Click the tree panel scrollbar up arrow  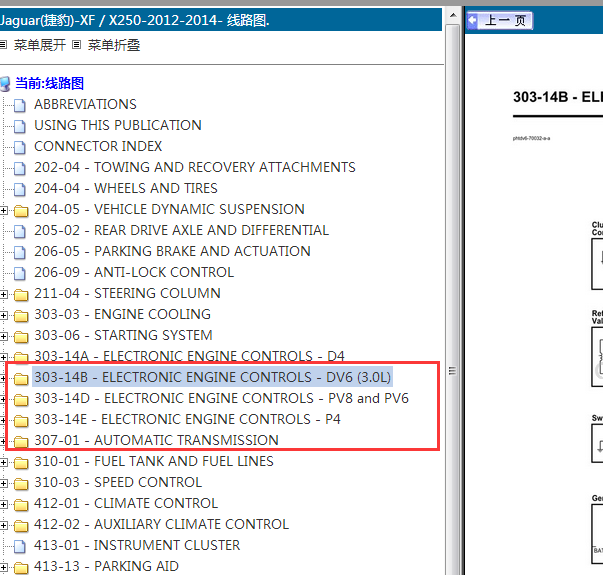coord(453,15)
